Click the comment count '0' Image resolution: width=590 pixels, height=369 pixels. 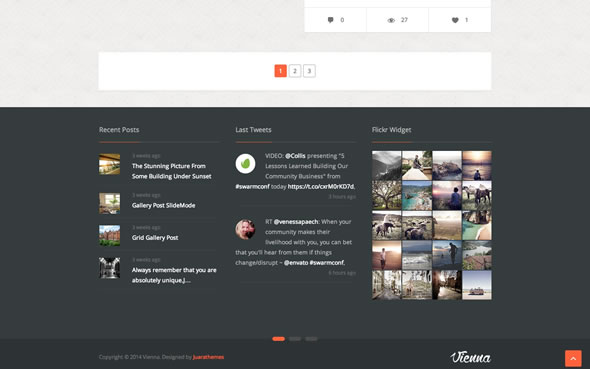[x=342, y=20]
